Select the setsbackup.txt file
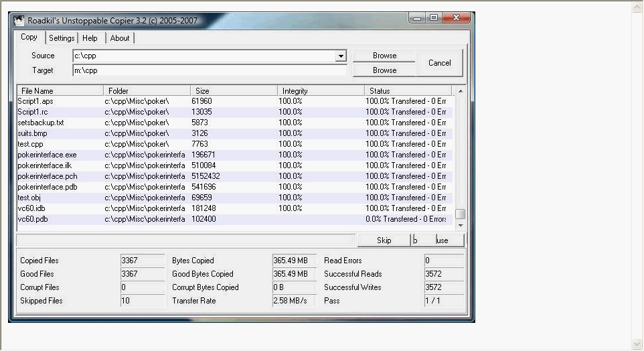The width and height of the screenshot is (644, 351). tap(235, 123)
